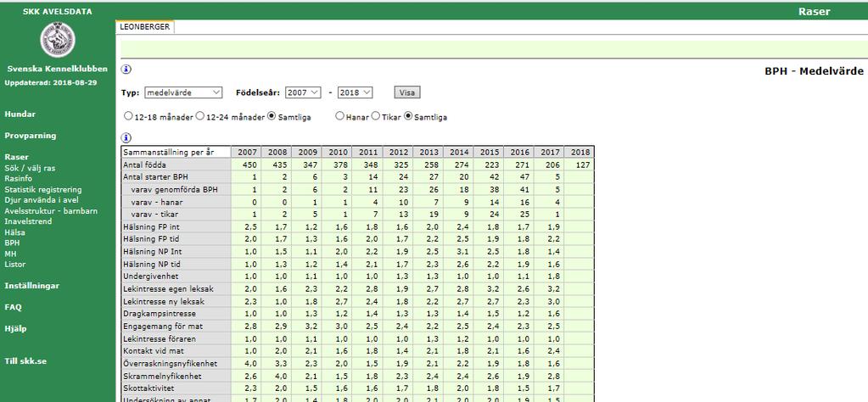868x402 pixels.
Task: Follow the Till skk.se link
Action: [25, 361]
